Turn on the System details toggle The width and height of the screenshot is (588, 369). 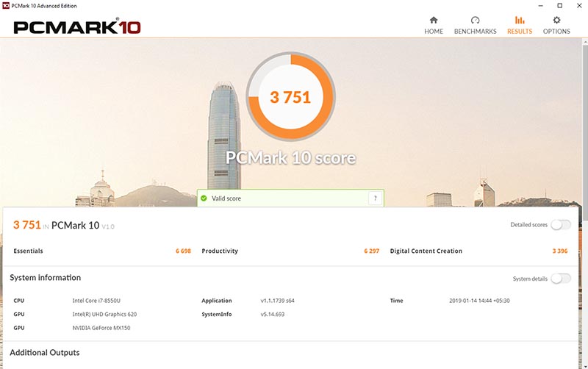point(561,279)
